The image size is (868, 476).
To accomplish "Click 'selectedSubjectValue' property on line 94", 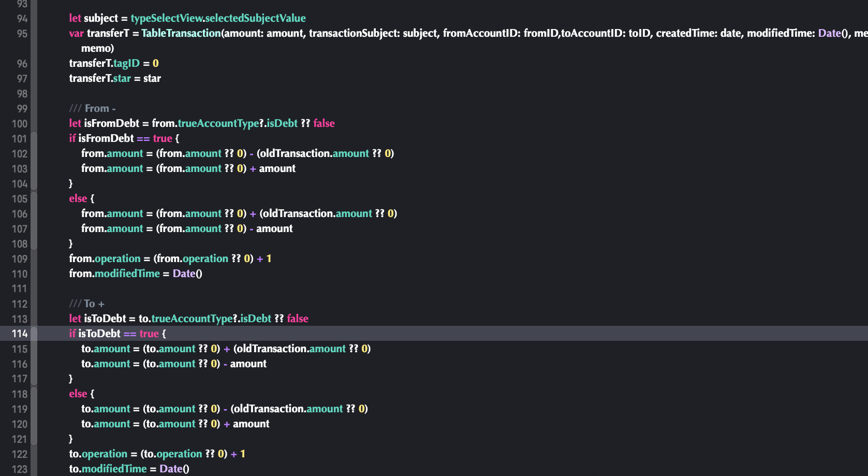I will [256, 19].
